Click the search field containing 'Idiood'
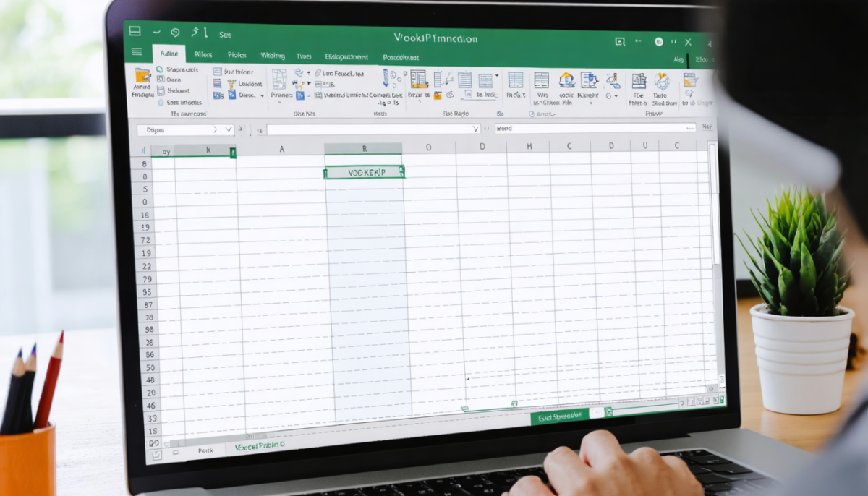The width and height of the screenshot is (868, 496). click(595, 128)
